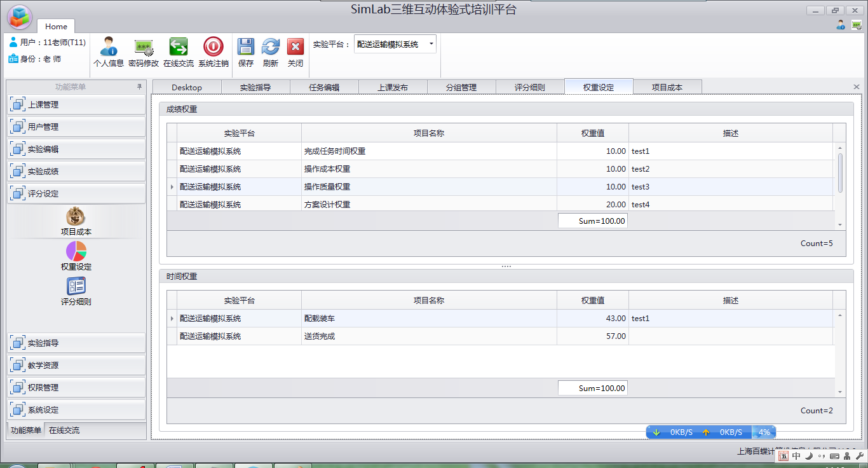Select the 评分细则 sidebar icon
This screenshot has height=468, width=868.
click(76, 287)
